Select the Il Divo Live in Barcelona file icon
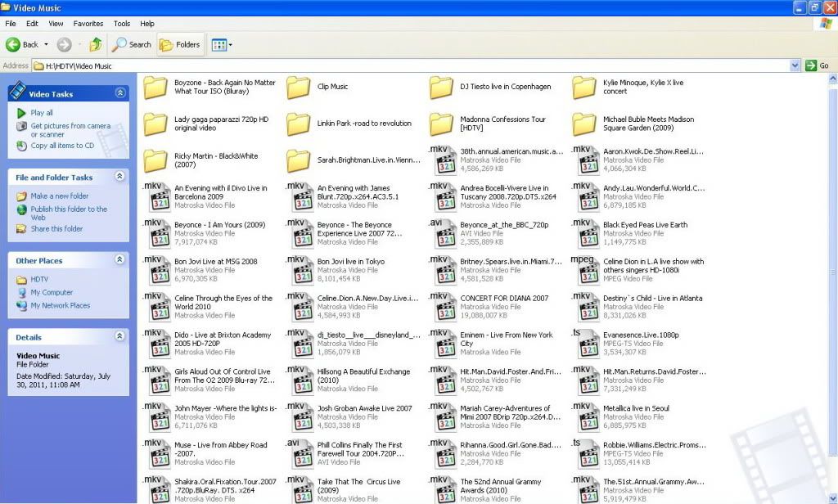The width and height of the screenshot is (838, 504). (x=156, y=197)
